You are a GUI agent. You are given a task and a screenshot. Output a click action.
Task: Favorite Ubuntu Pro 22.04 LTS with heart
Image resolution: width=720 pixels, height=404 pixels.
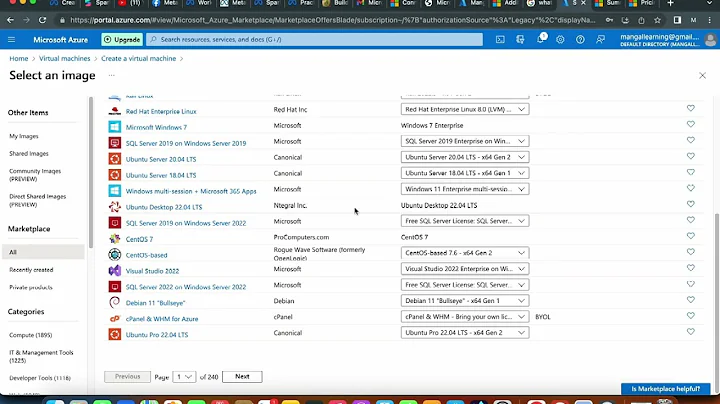[691, 331]
